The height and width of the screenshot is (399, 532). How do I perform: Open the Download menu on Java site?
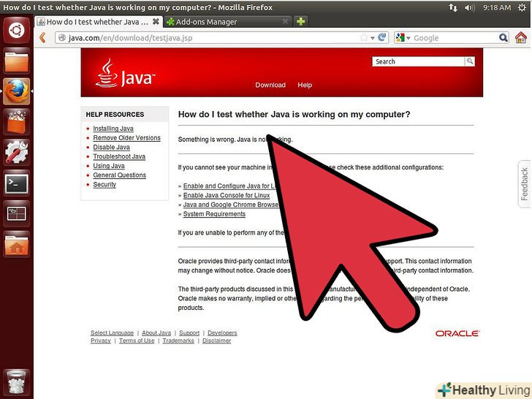click(x=270, y=85)
